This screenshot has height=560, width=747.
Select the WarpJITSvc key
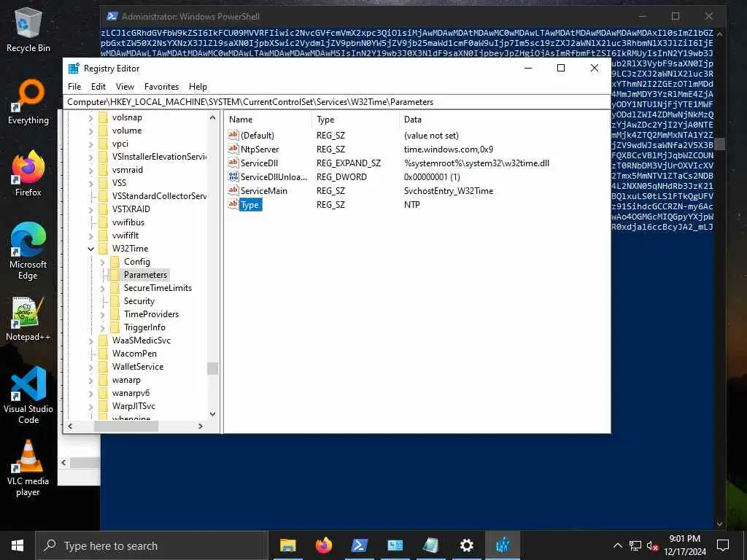133,406
